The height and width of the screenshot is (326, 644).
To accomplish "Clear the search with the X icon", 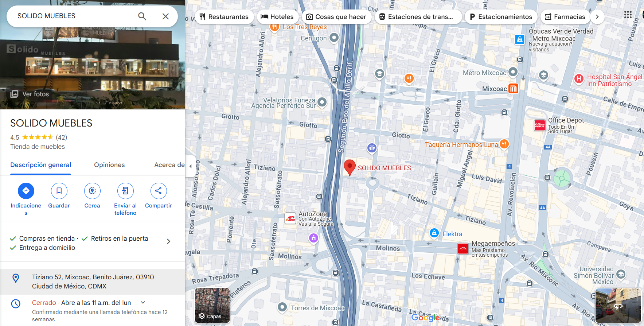I will coord(165,16).
